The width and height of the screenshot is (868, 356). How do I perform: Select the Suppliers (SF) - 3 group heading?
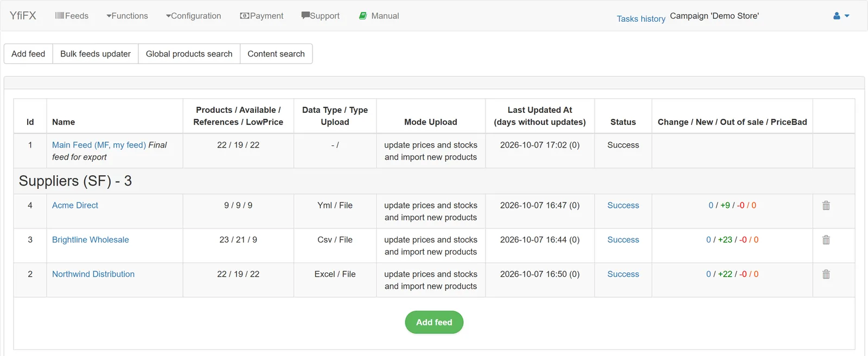[x=75, y=181]
